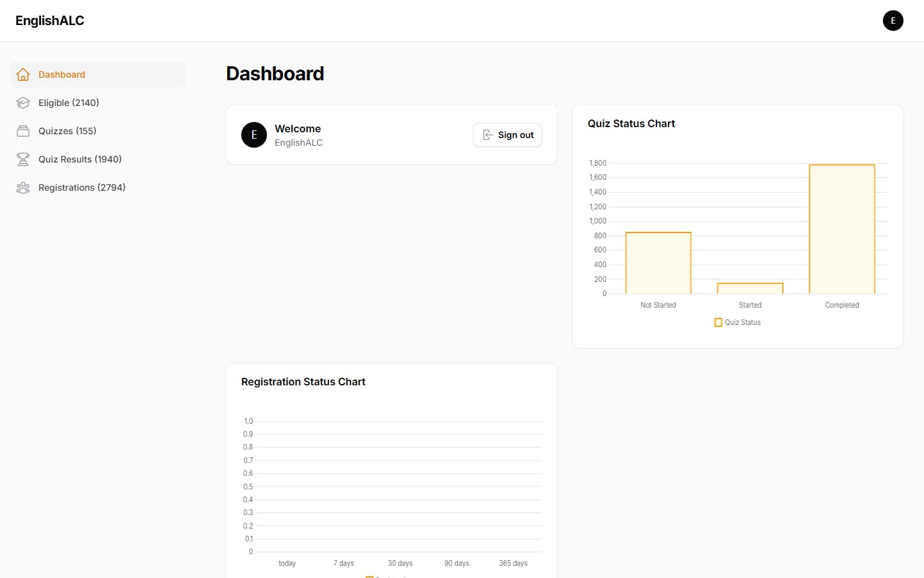Click the Sign out button
This screenshot has width=924, height=578.
(x=508, y=135)
